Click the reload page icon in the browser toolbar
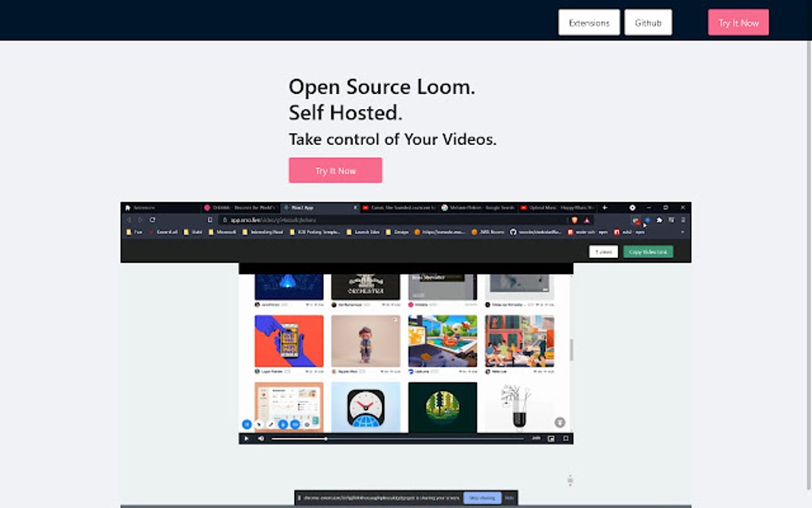 (x=152, y=221)
